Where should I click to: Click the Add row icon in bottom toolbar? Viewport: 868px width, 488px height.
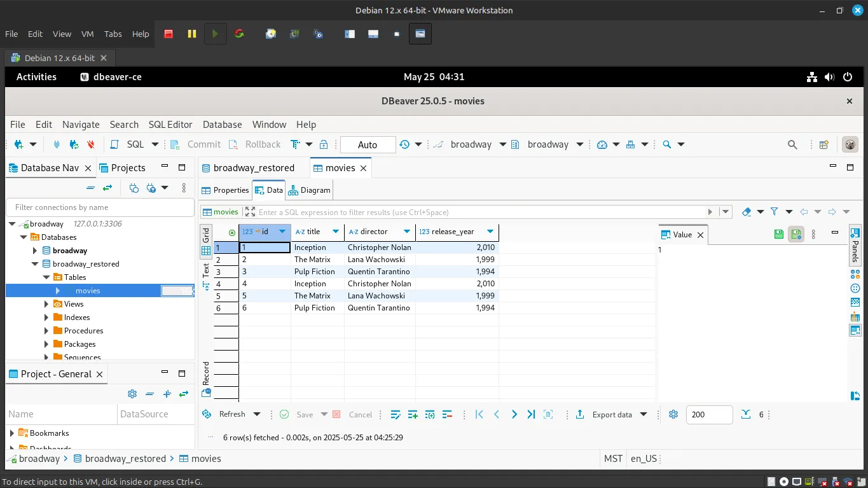[413, 414]
